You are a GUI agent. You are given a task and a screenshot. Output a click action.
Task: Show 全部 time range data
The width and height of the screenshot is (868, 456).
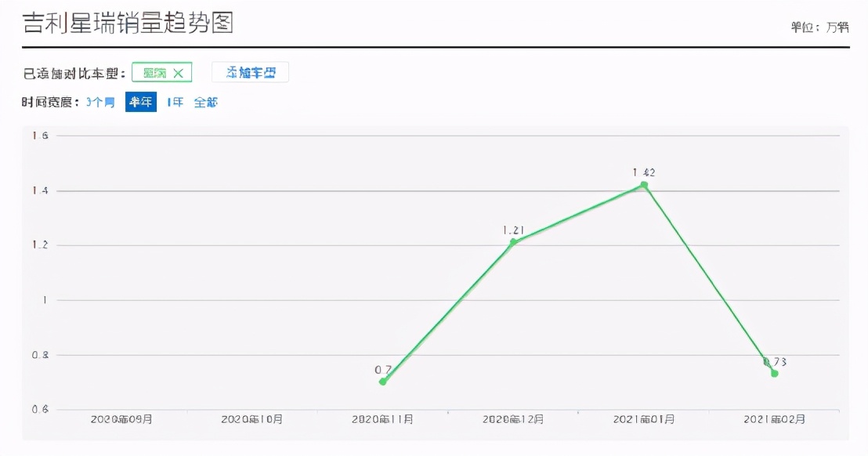point(205,103)
